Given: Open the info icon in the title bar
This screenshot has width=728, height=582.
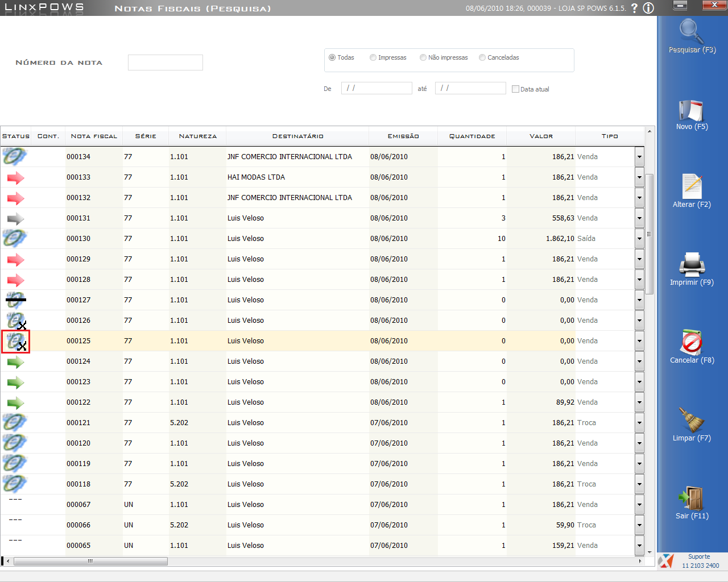Looking at the screenshot, I should tap(648, 8).
